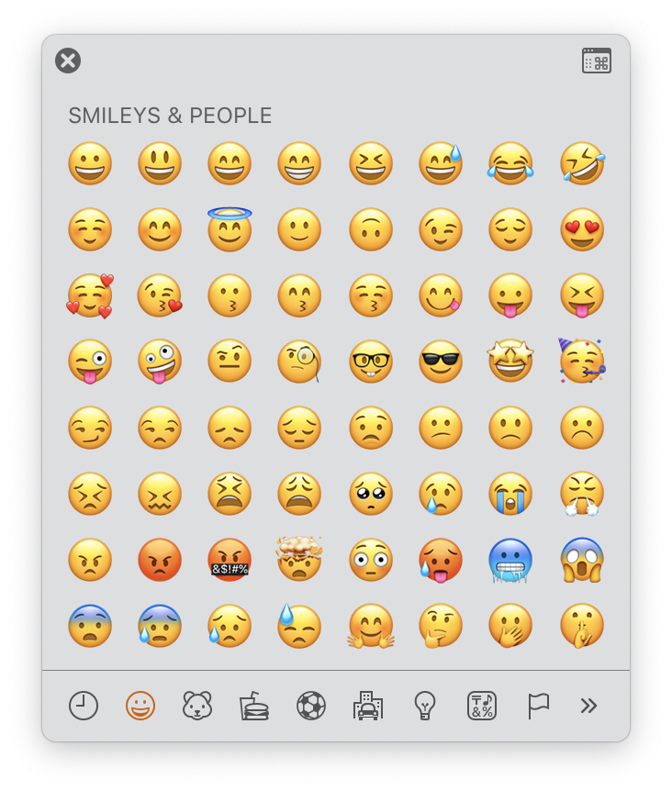Pick the exploding head emoji
The width and height of the screenshot is (672, 791).
[x=299, y=559]
